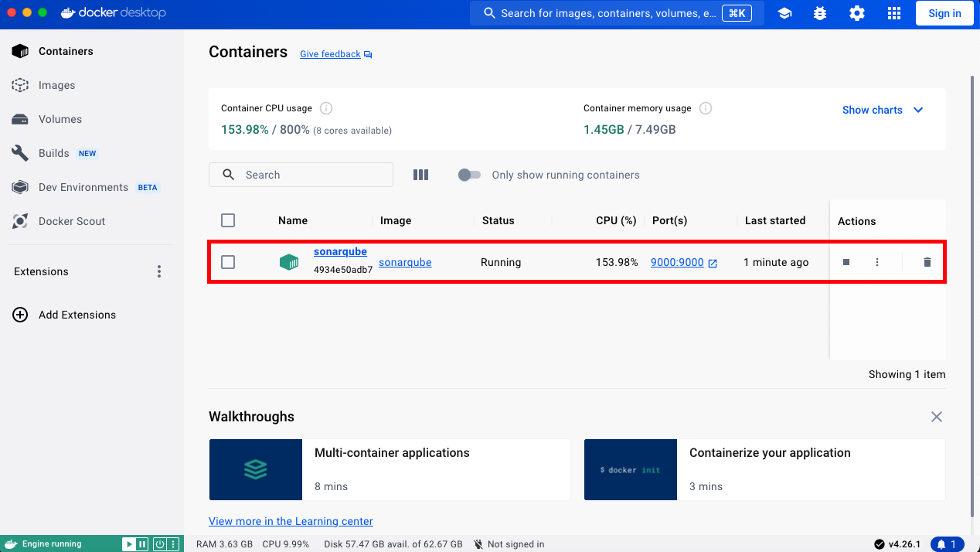Open the engine three-dot menu in status bar
The width and height of the screenshot is (980, 552).
(x=174, y=544)
